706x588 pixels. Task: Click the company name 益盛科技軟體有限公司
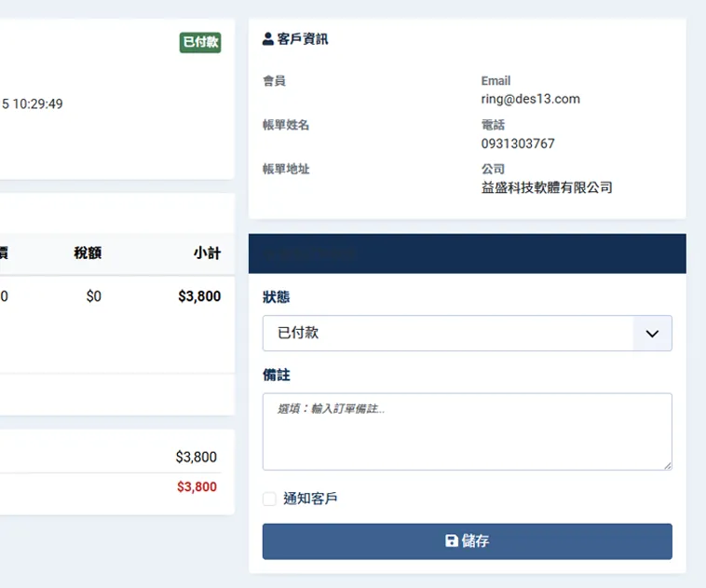click(547, 187)
